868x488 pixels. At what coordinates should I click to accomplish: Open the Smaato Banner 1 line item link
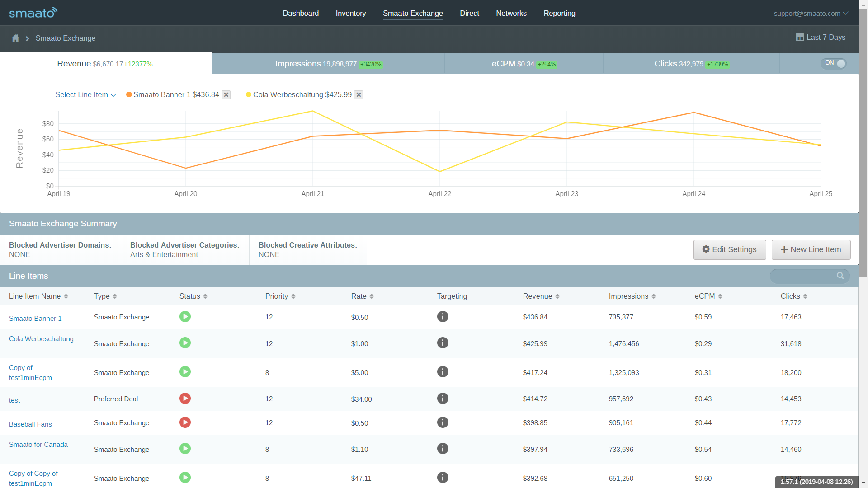point(35,319)
